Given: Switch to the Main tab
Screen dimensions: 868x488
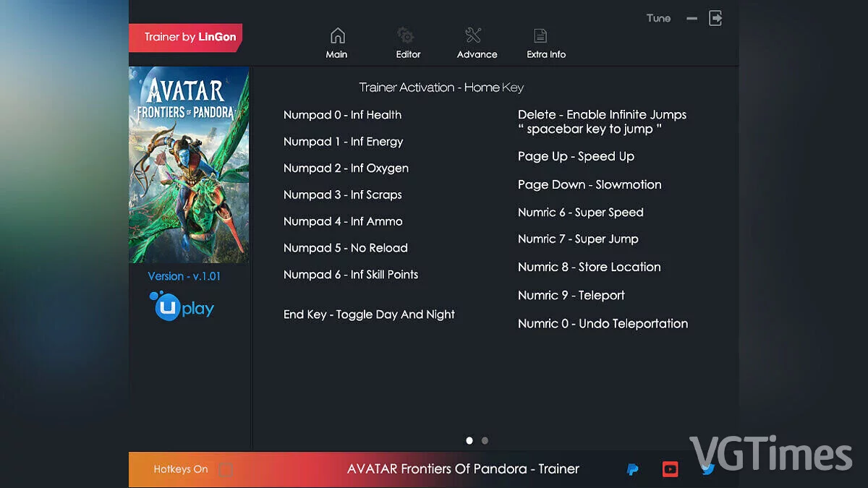Looking at the screenshot, I should pyautogui.click(x=336, y=41).
